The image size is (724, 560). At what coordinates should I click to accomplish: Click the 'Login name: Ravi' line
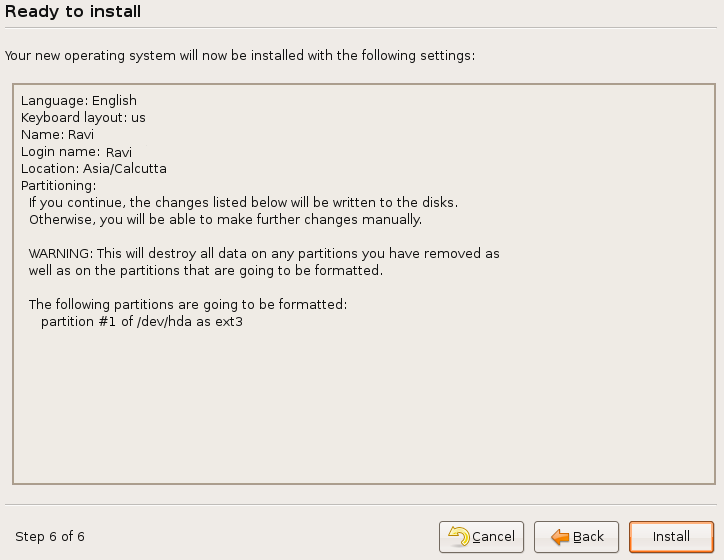[77, 152]
